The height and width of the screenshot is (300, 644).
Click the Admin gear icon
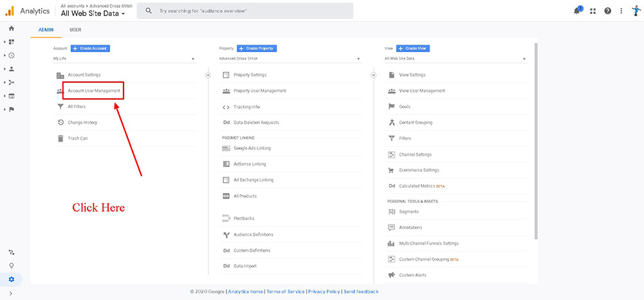pos(12,279)
